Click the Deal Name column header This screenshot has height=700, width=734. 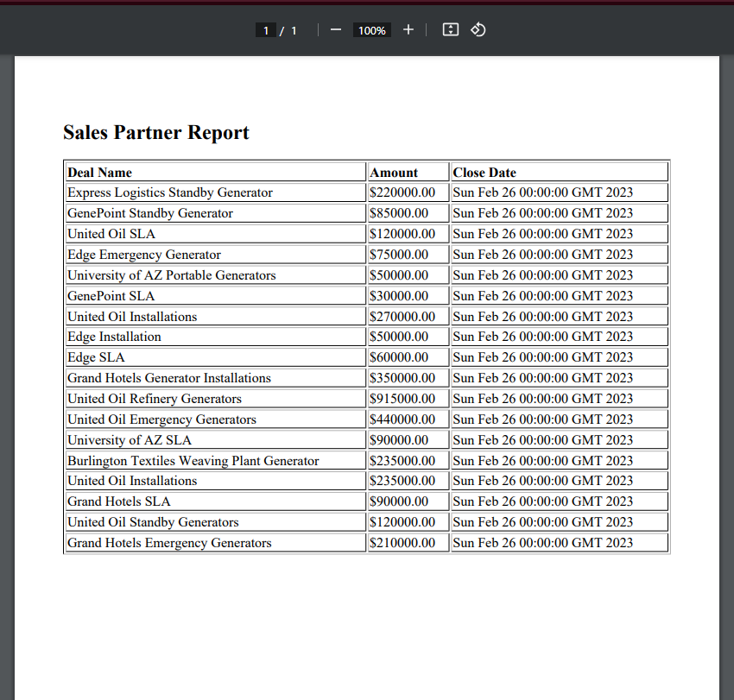(216, 172)
